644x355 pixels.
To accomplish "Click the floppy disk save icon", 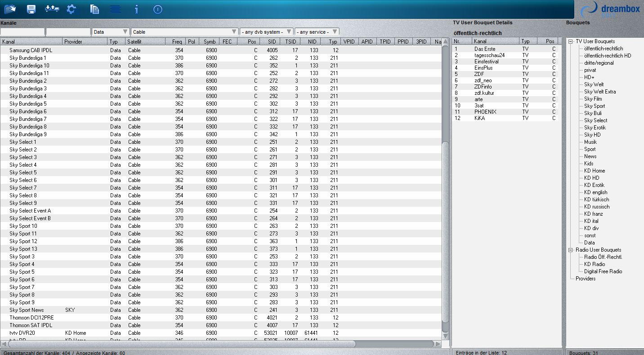I will pyautogui.click(x=31, y=9).
